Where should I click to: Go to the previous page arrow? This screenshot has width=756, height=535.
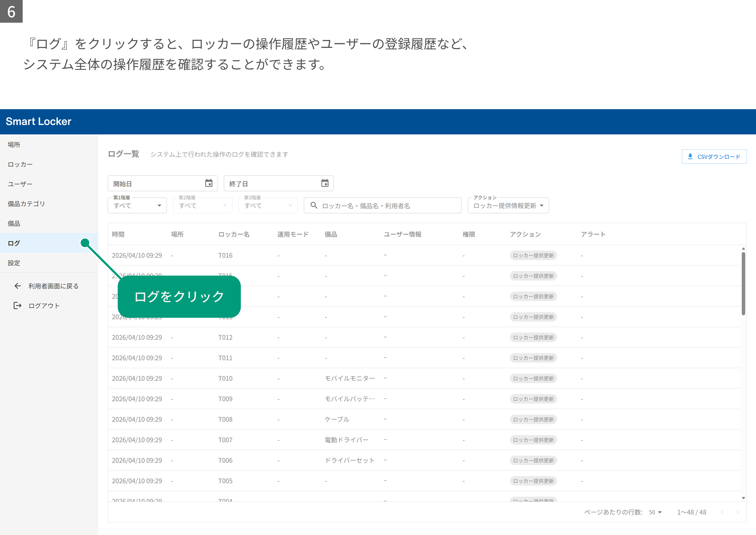(x=722, y=512)
